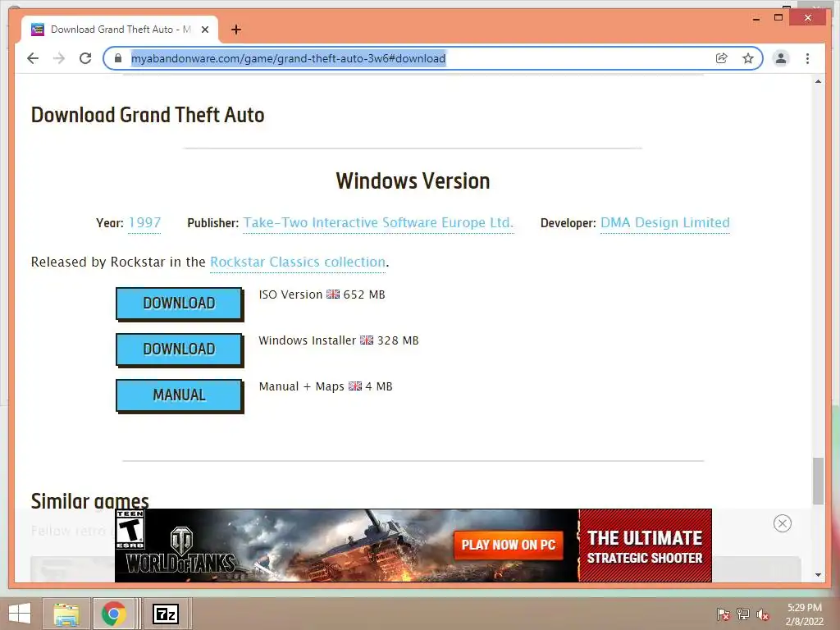The height and width of the screenshot is (630, 840).
Task: Go back using the browser back arrow
Action: click(x=33, y=58)
